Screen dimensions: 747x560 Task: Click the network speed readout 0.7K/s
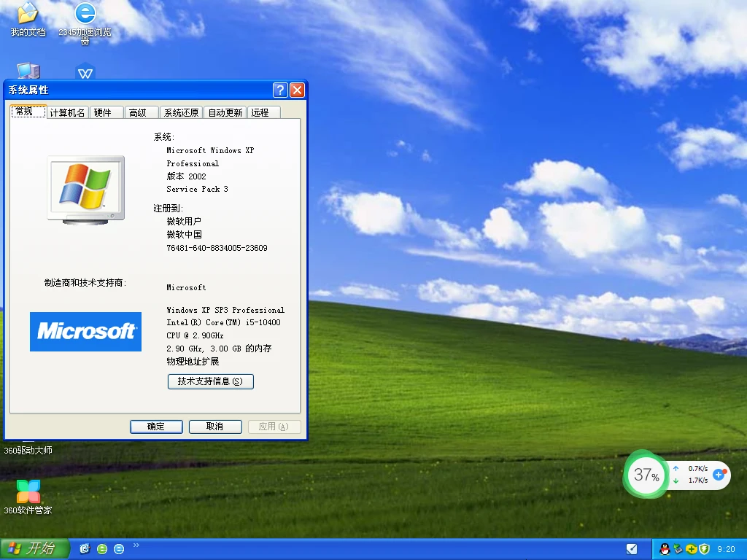pos(698,469)
